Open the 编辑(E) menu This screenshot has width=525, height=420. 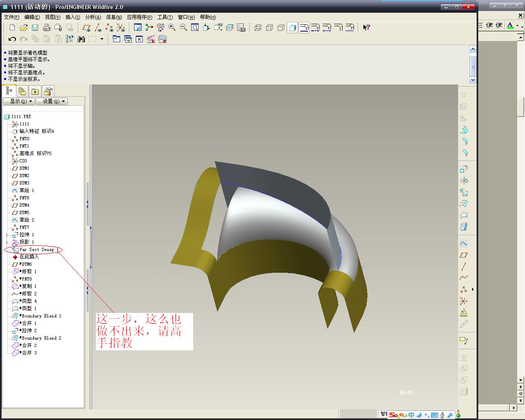point(32,17)
